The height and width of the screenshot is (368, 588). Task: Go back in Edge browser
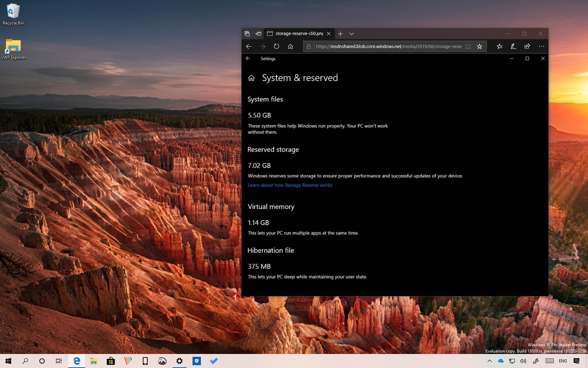248,46
